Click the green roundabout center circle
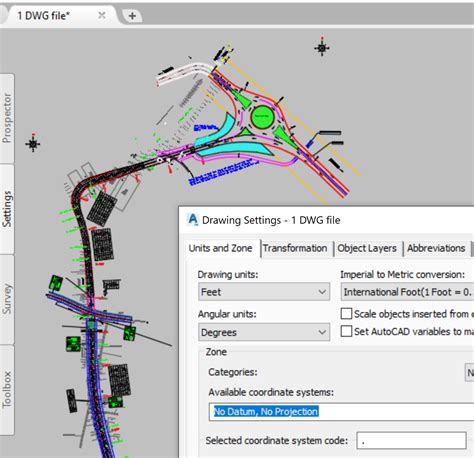Viewport: 474px width, 458px height. (262, 117)
